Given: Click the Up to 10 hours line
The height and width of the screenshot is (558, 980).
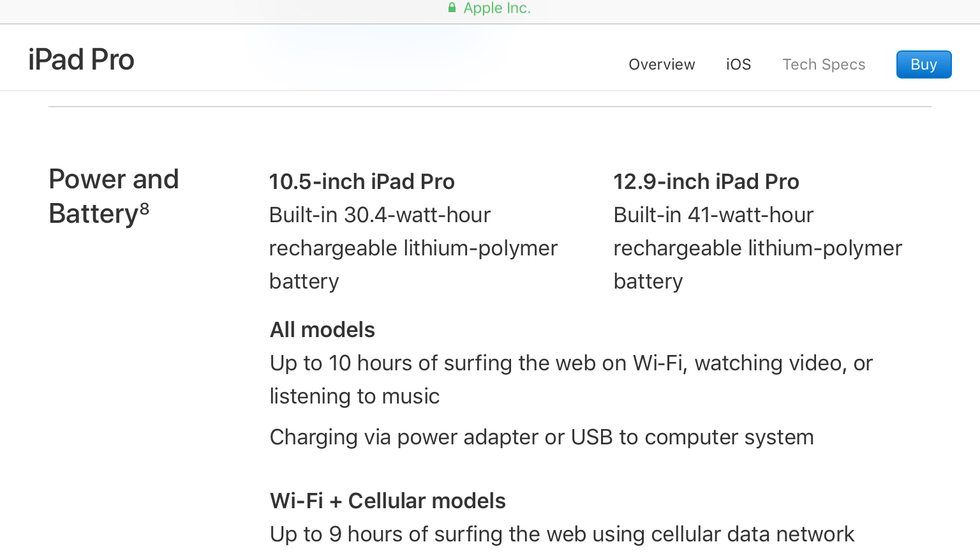Looking at the screenshot, I should [571, 363].
